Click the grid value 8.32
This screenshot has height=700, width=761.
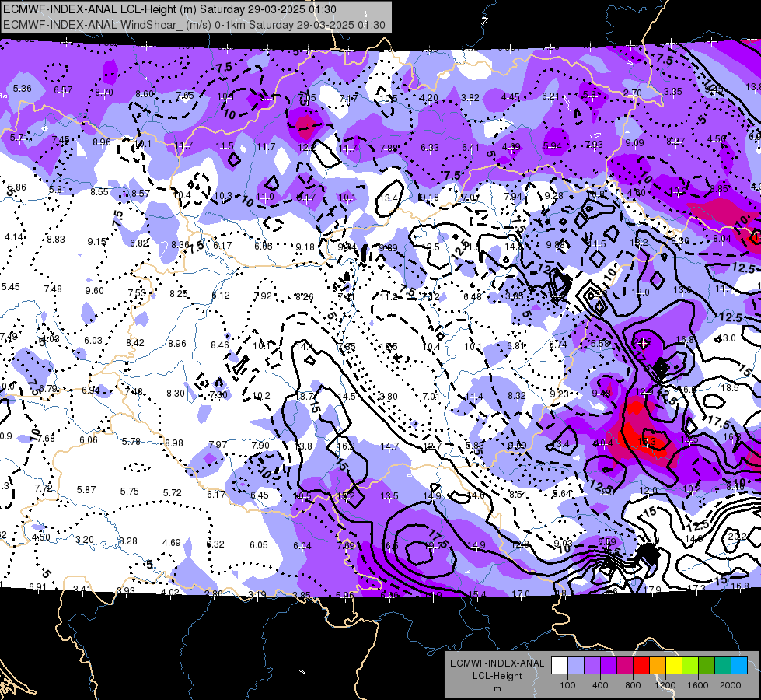[x=517, y=395]
